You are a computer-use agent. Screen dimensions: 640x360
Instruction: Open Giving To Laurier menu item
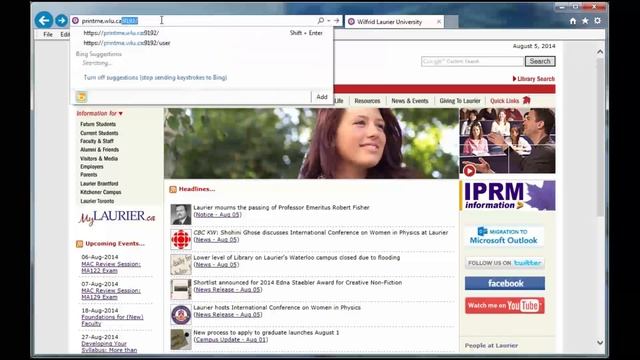click(x=460, y=101)
